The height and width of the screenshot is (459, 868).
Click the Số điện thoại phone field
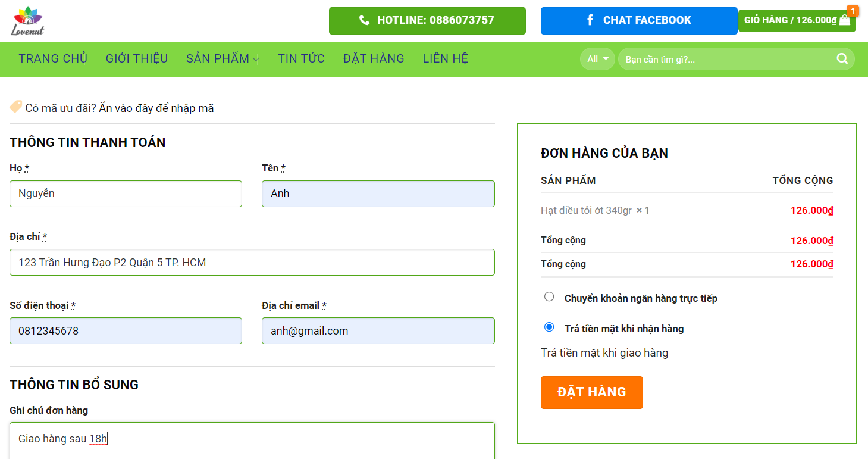pyautogui.click(x=126, y=331)
